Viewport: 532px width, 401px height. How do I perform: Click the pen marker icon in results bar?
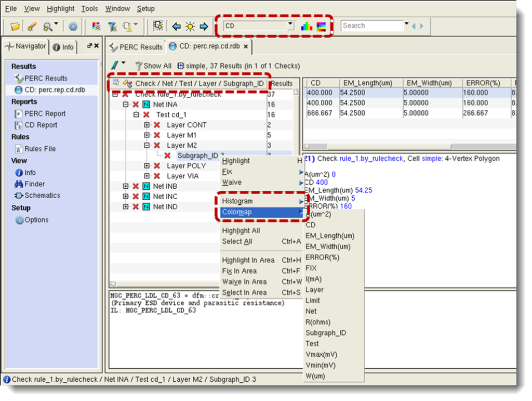pos(115,65)
